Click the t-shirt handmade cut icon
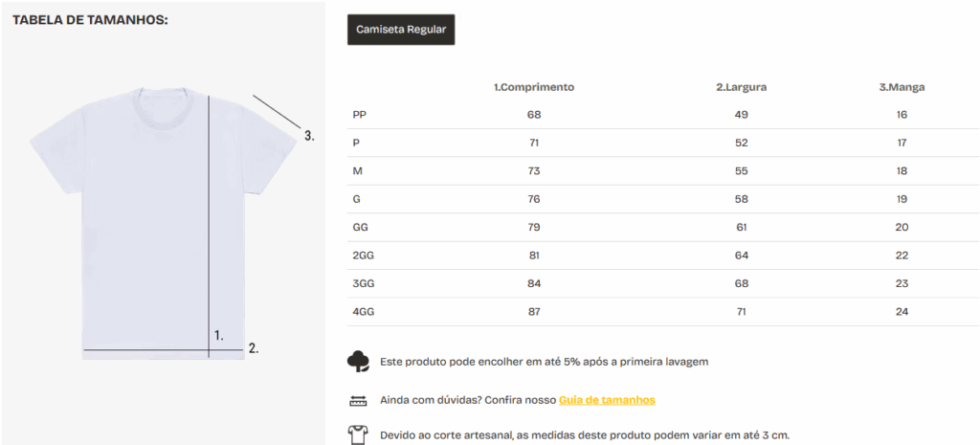Viewport: 980px width, 445px height. tap(358, 434)
